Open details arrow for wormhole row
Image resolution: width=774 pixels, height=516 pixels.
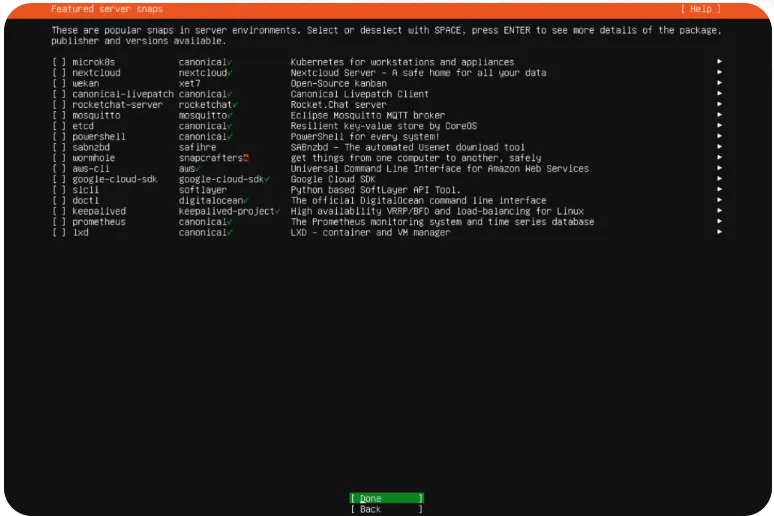(x=719, y=157)
